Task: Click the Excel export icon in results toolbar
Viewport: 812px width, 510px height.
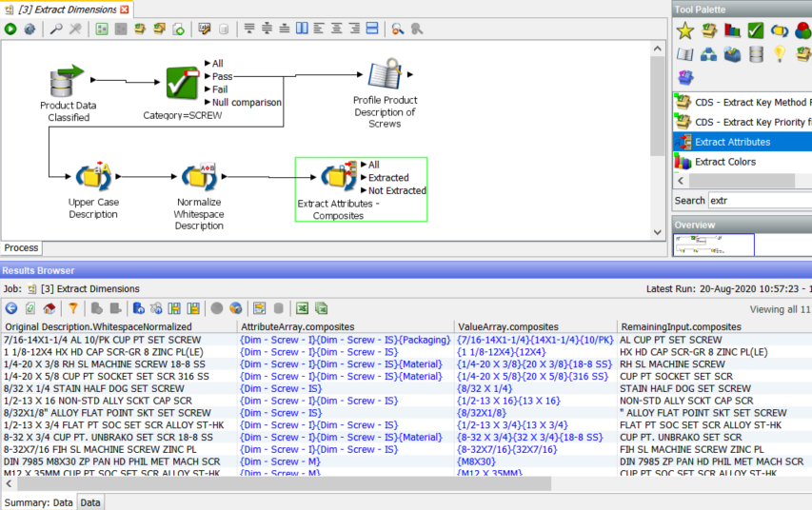Action: [x=302, y=308]
